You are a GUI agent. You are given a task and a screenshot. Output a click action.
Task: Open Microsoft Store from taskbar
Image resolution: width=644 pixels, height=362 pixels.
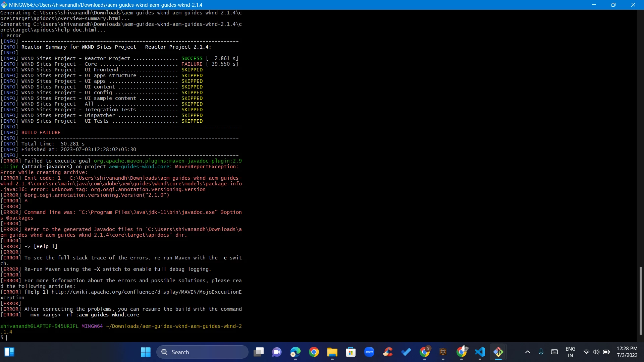[351, 352]
